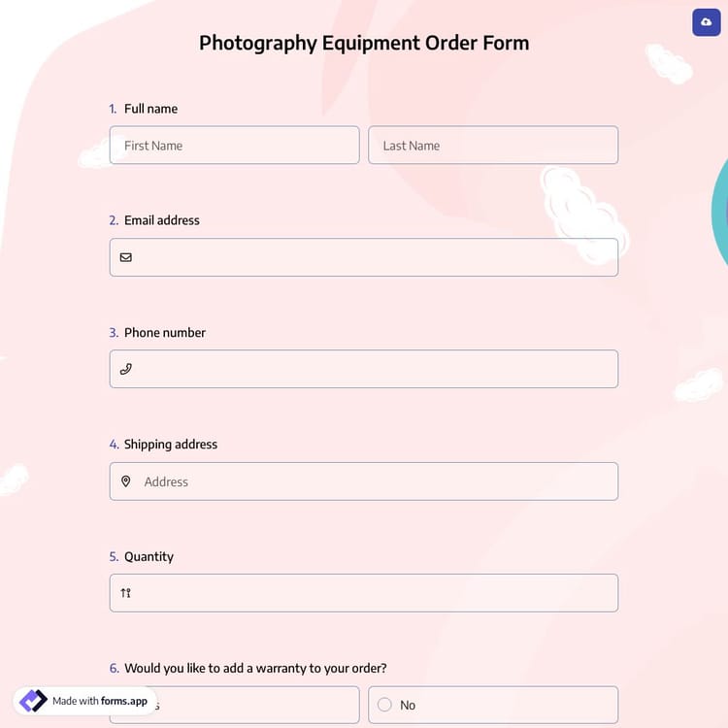Select the No warranty radio button
Viewport: 728px width, 728px height.
(x=384, y=705)
